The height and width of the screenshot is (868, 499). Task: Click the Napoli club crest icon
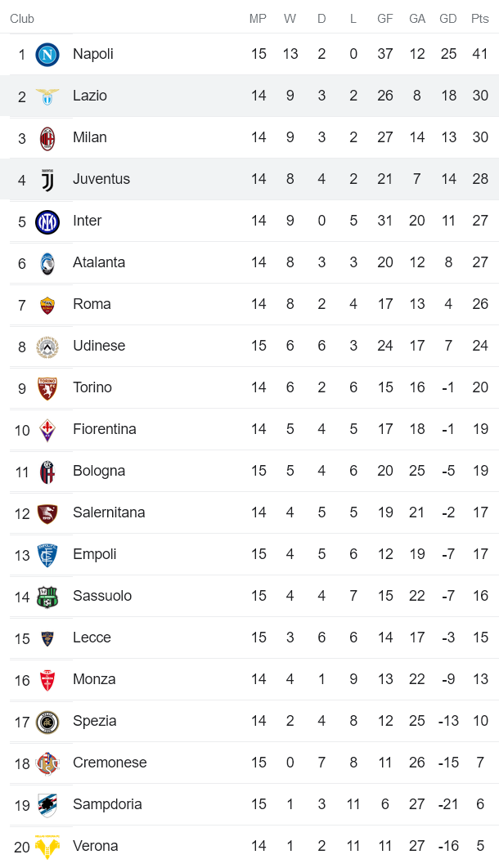pos(47,55)
